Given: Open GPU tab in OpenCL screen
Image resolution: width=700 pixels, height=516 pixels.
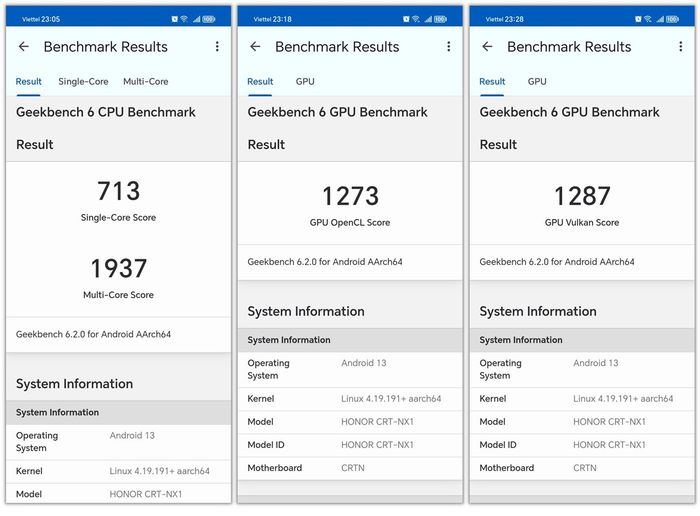Looking at the screenshot, I should (305, 82).
